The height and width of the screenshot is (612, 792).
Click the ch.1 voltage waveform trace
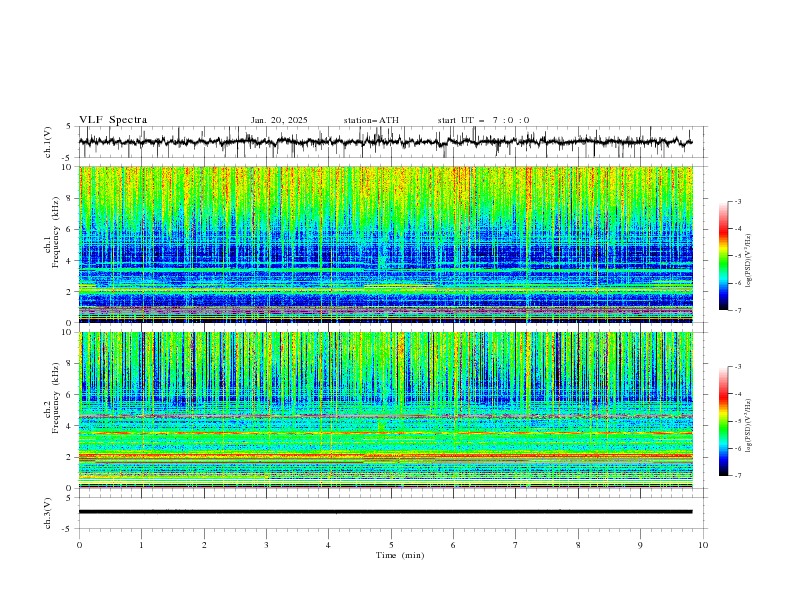click(385, 142)
